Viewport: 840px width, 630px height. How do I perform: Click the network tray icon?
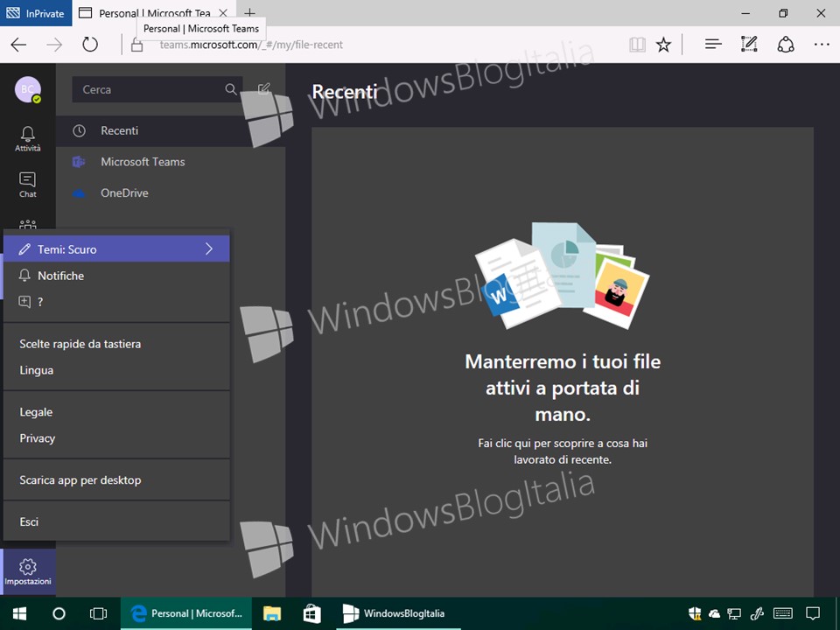pyautogui.click(x=734, y=613)
